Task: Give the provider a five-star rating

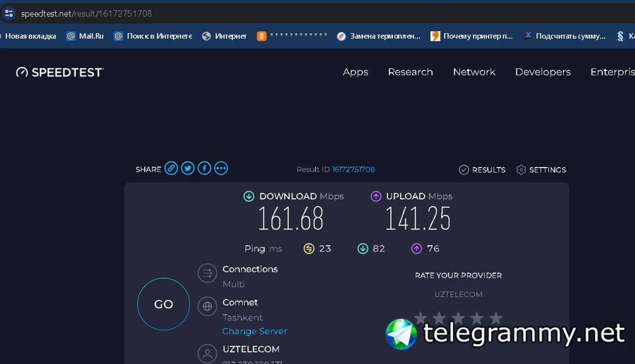Action: [x=496, y=318]
